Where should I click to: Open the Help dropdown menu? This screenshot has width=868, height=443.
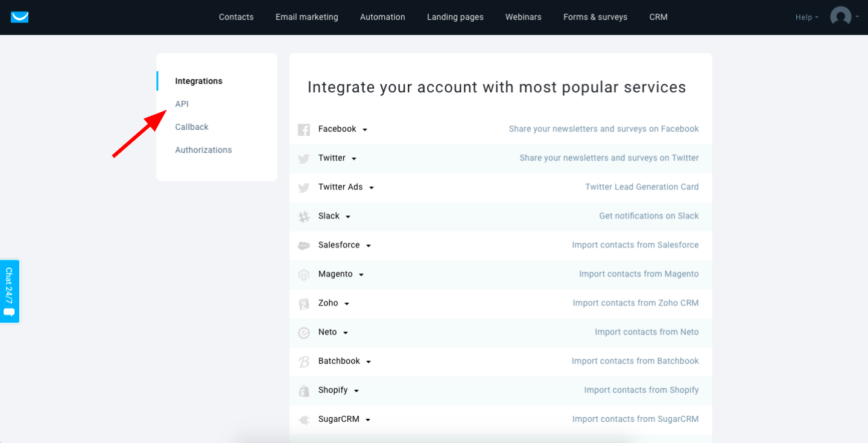806,18
